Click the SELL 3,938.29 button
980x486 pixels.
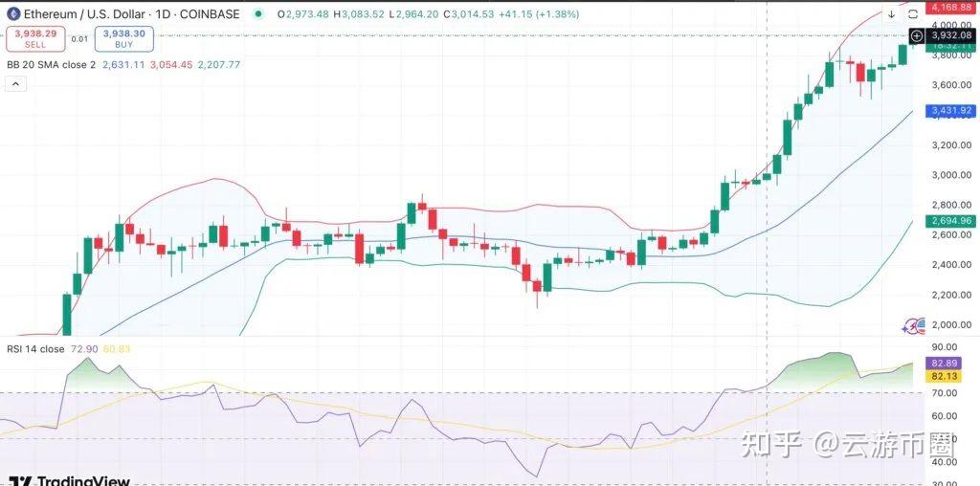(35, 38)
